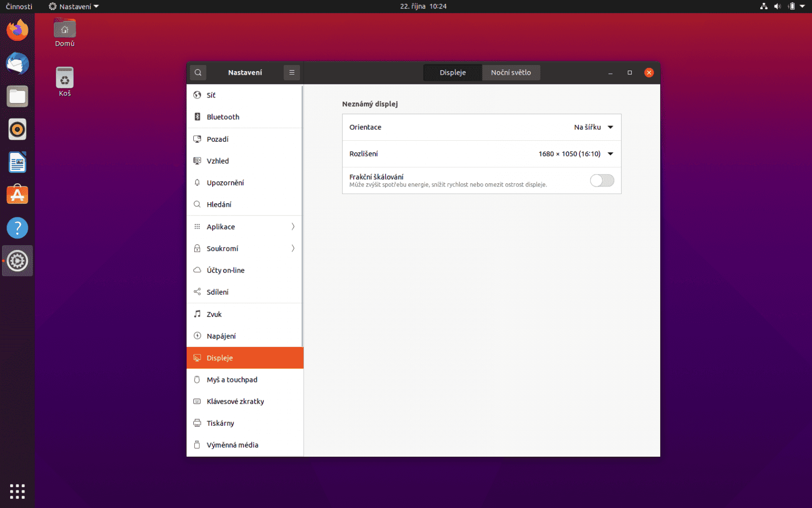This screenshot has width=812, height=508.
Task: Open the Tiskárny settings section
Action: (x=220, y=423)
